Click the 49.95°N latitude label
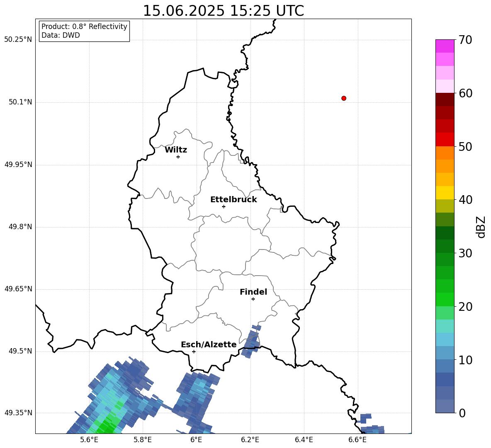The width and height of the screenshot is (491, 448). point(18,165)
